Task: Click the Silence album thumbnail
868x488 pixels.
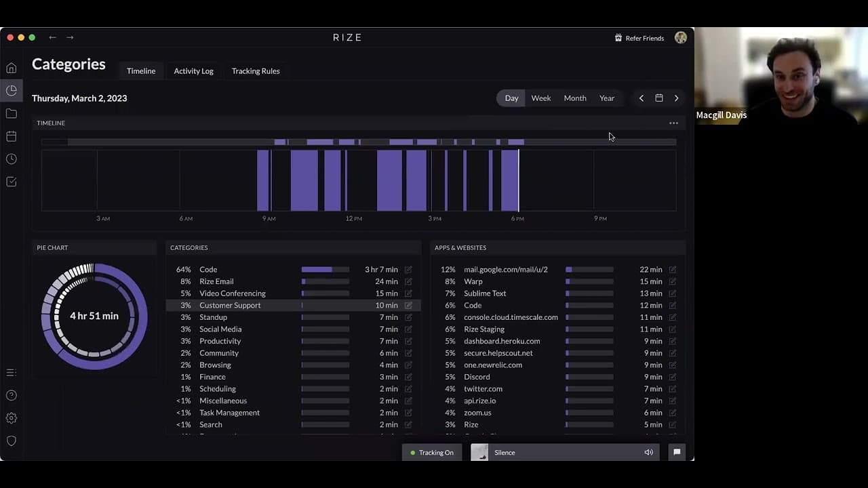Action: (479, 452)
